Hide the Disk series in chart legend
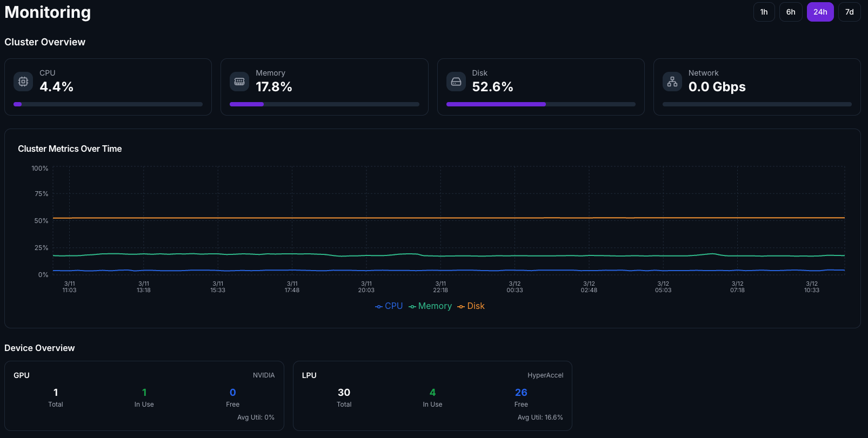Screen dimensions: 868x438 471,306
